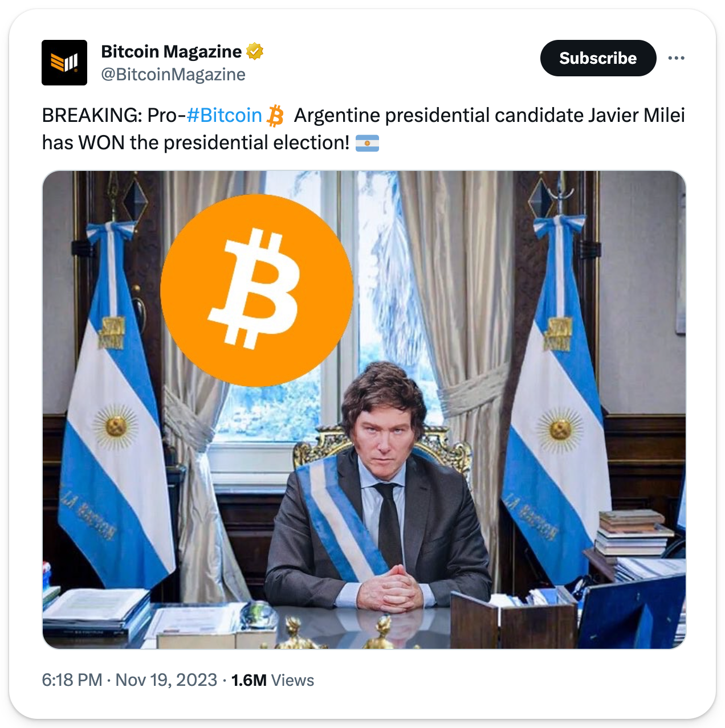
Task: Open Bitcoin Magazine profile avatar
Action: (64, 63)
